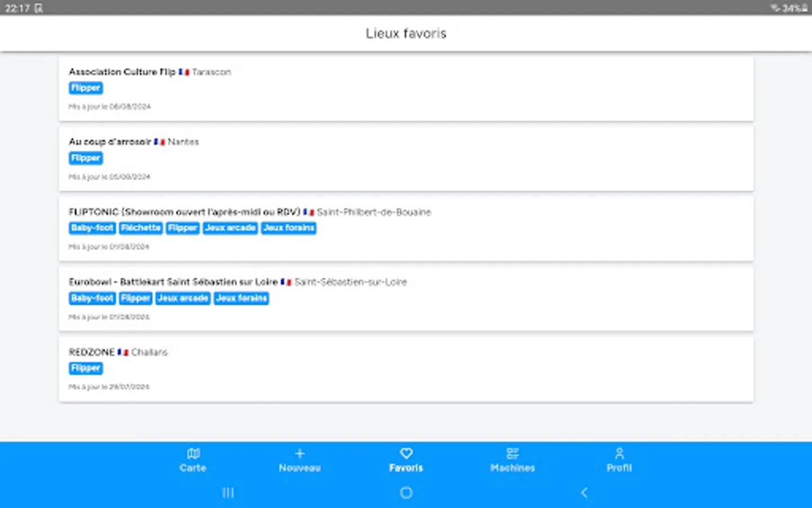This screenshot has width=812, height=508.
Task: Click the heart icon above Favoris
Action: coord(406,453)
